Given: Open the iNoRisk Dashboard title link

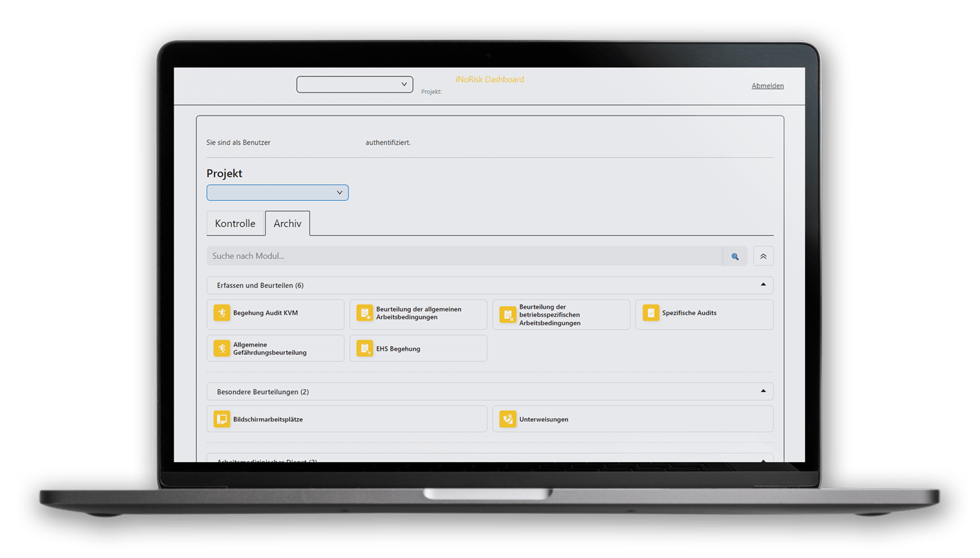Looking at the screenshot, I should [x=489, y=79].
